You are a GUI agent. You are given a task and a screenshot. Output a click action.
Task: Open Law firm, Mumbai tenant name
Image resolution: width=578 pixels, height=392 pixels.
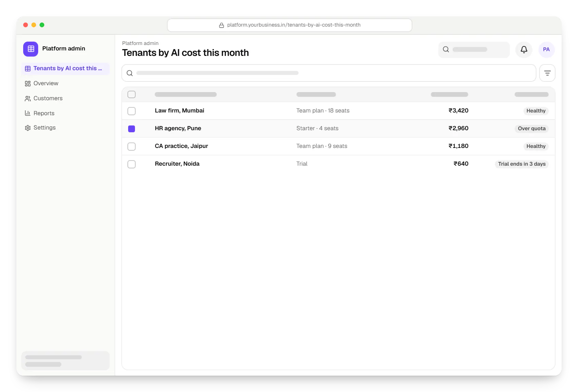pyautogui.click(x=179, y=110)
